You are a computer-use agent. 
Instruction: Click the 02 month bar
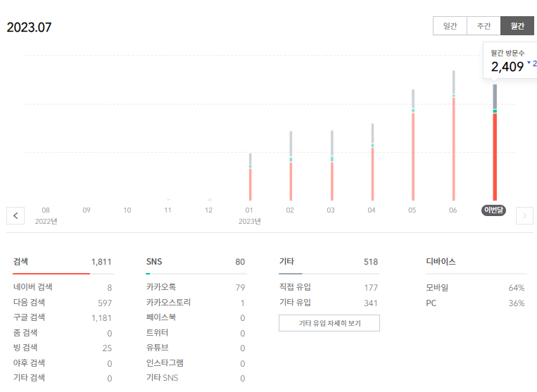pos(291,165)
